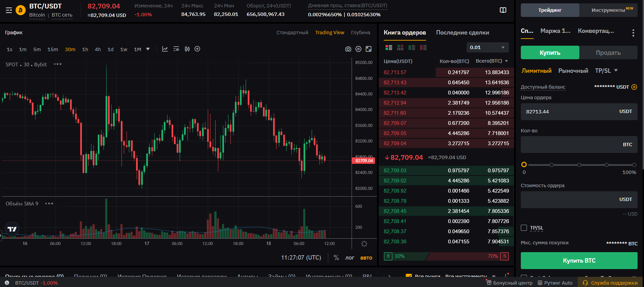
Task: Select Стандартный chart tab
Action: [x=292, y=32]
